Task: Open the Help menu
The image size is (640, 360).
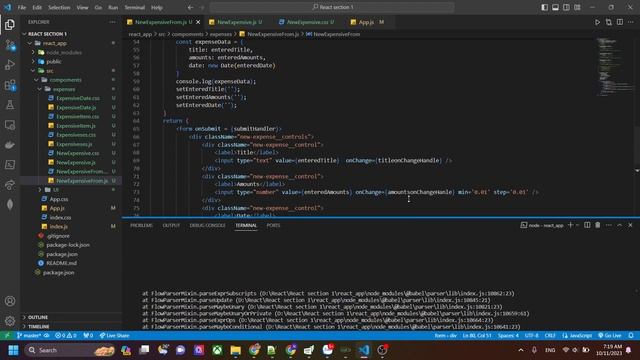Action: 157,7
